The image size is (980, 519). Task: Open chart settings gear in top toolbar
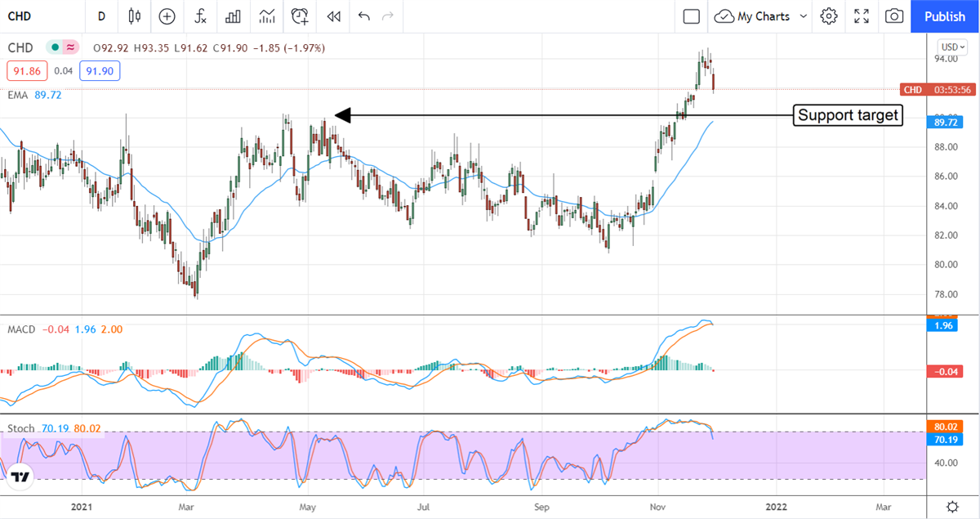pyautogui.click(x=829, y=16)
